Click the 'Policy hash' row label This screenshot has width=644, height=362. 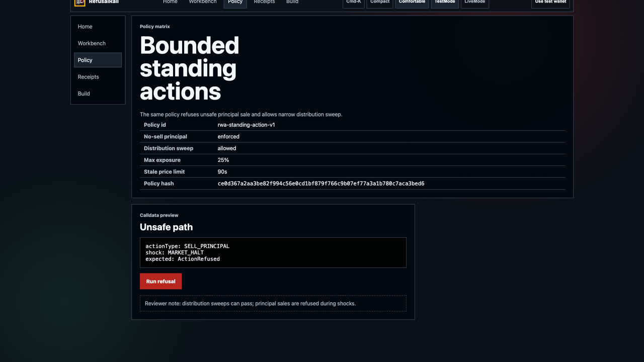click(159, 184)
